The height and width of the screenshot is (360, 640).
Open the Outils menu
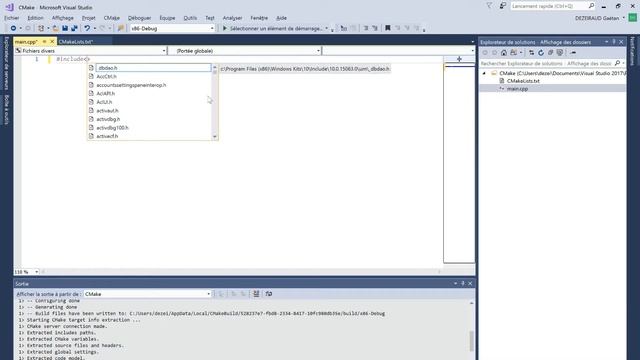[x=190, y=18]
